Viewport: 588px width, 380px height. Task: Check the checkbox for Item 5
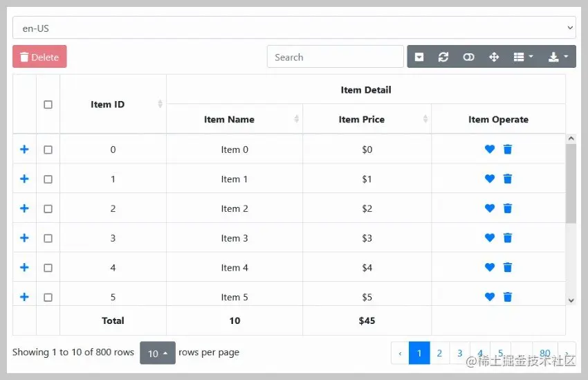(x=48, y=298)
